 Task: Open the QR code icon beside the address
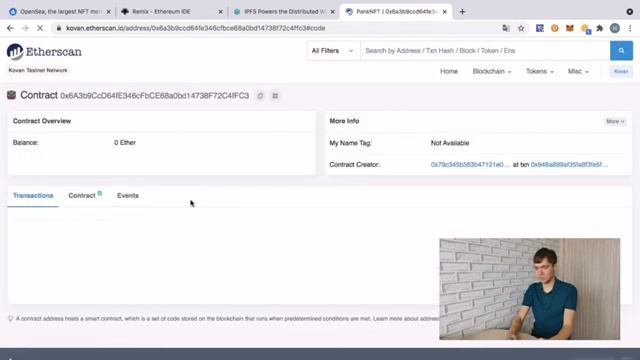[x=275, y=96]
